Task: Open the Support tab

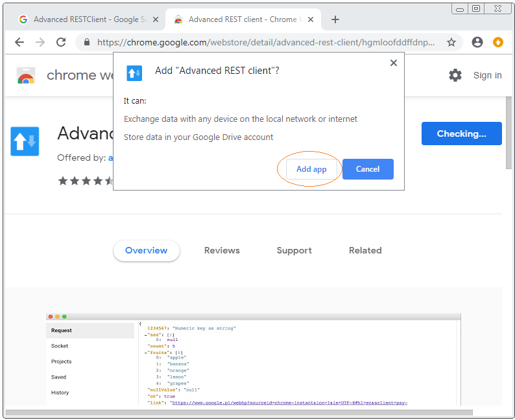Action: [294, 251]
